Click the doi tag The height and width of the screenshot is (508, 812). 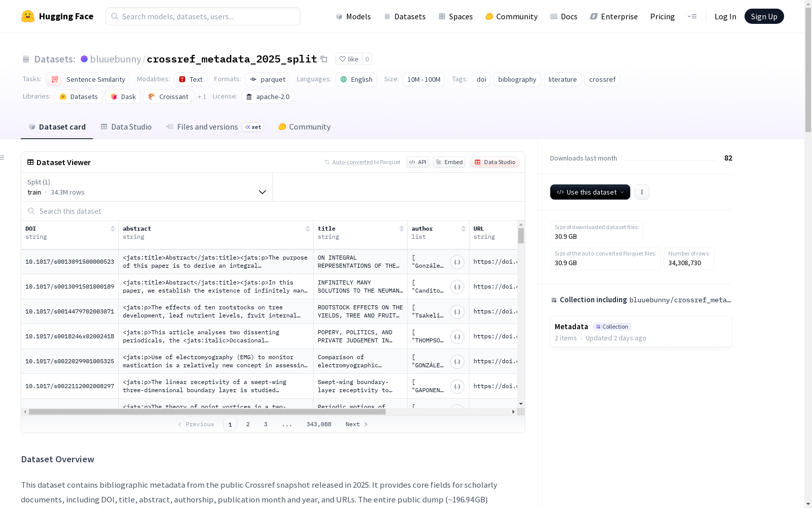point(481,79)
